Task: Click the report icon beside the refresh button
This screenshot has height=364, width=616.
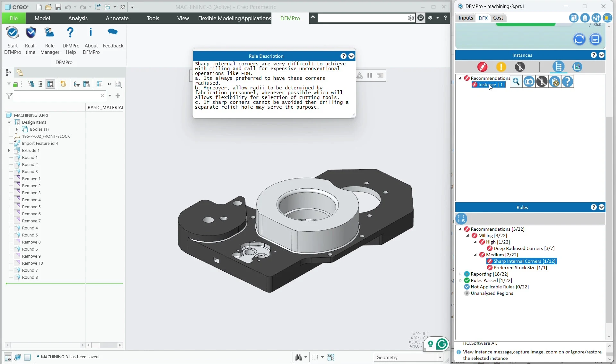Action: 595,39
